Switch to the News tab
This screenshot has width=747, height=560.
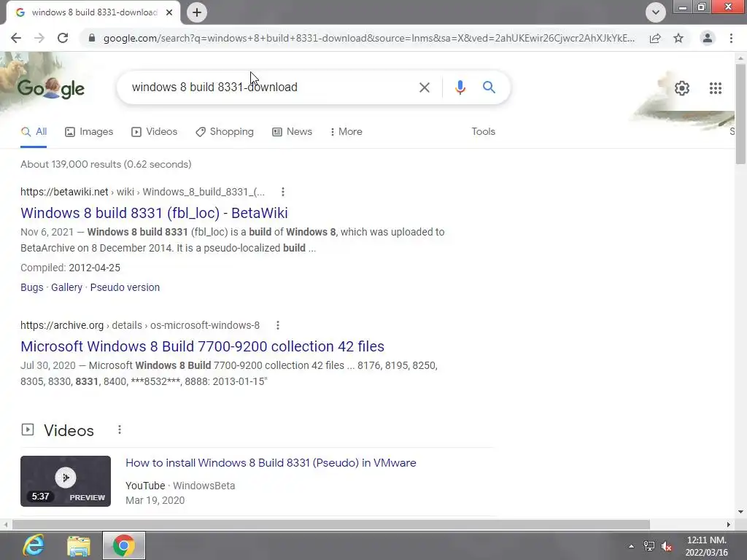tap(292, 132)
